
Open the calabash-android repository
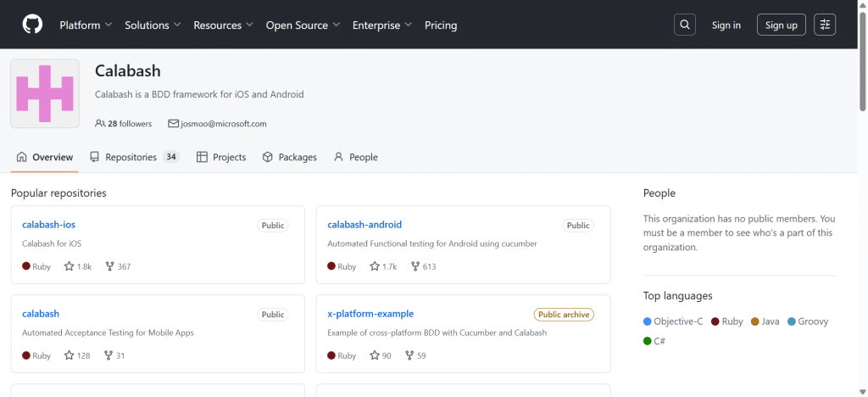[364, 225]
